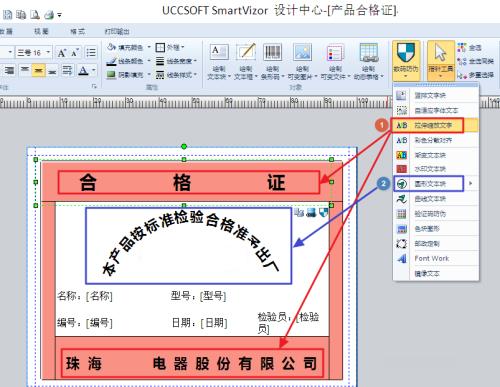Screen dimensions: 500x387
Task: Select the arrow pointer tool
Action: [441, 61]
